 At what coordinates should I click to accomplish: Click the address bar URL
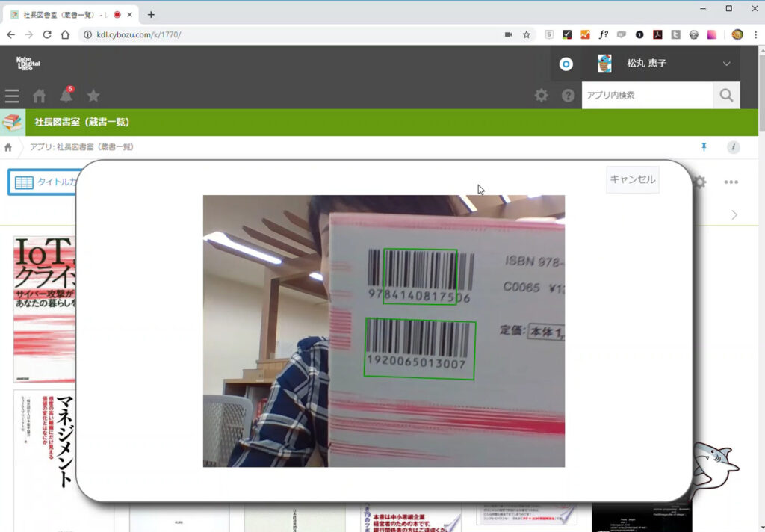pyautogui.click(x=138, y=34)
